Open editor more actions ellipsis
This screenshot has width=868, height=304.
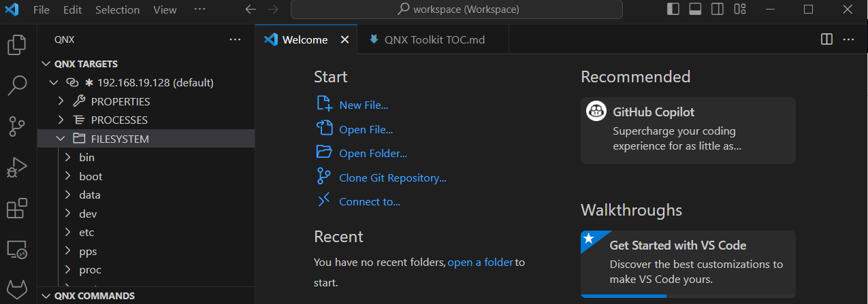click(848, 39)
